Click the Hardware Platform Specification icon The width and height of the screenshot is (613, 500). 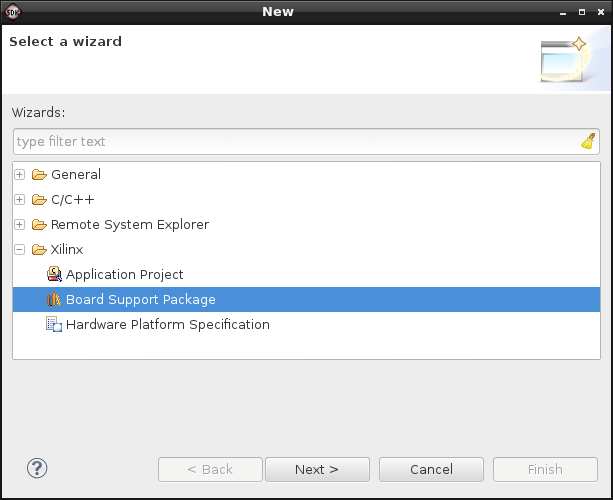(x=54, y=324)
